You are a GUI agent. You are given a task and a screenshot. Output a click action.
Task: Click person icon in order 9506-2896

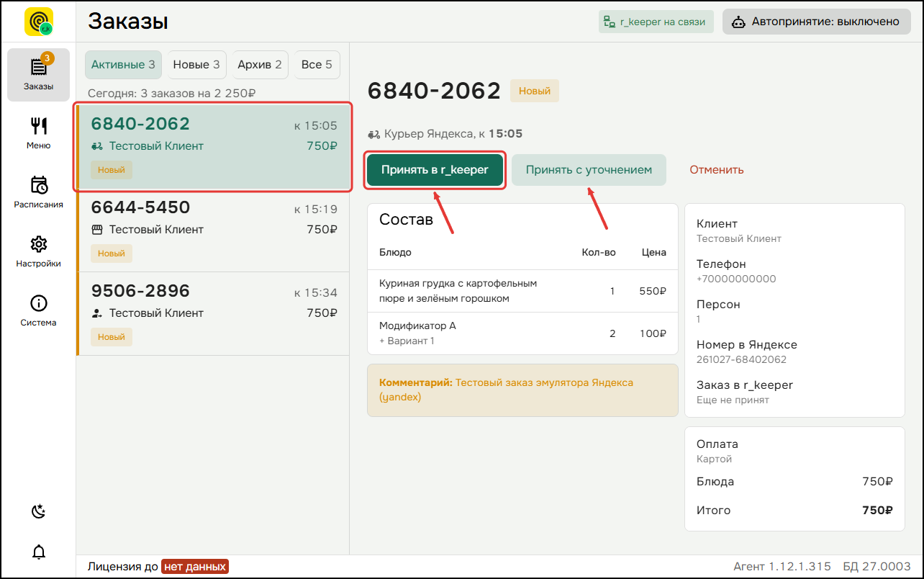pos(97,313)
